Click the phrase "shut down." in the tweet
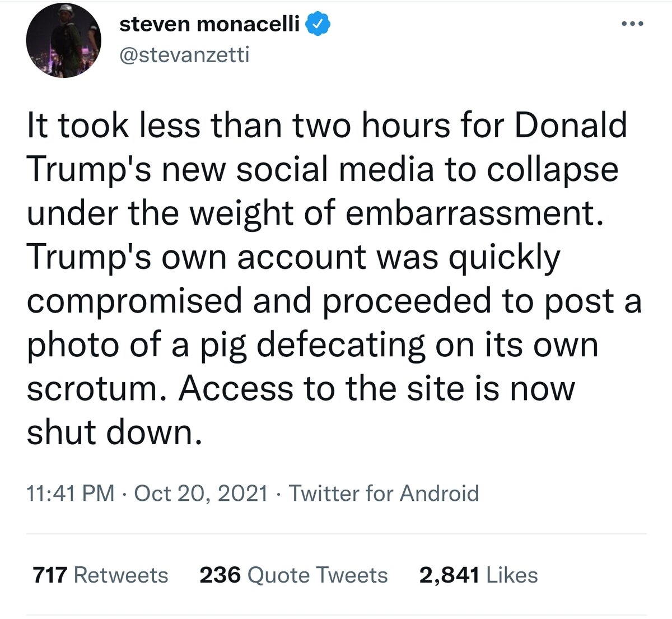Viewport: 672px width, 619px height. (114, 433)
